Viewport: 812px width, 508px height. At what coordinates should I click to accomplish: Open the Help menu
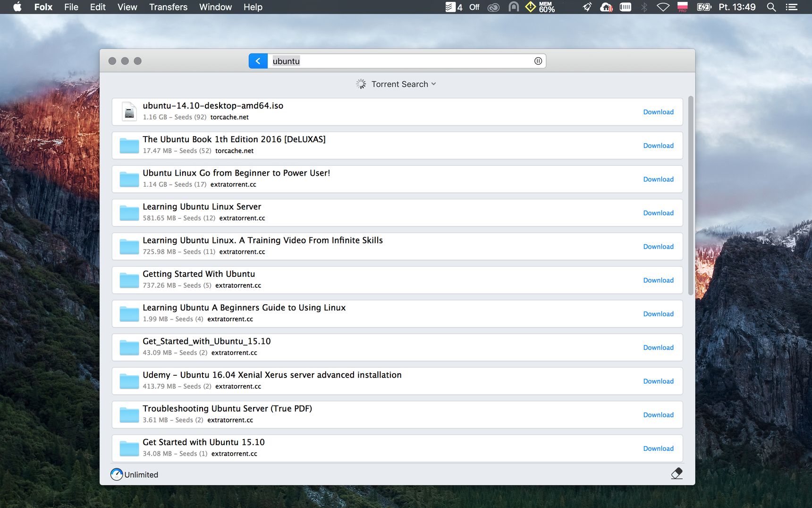click(x=253, y=7)
